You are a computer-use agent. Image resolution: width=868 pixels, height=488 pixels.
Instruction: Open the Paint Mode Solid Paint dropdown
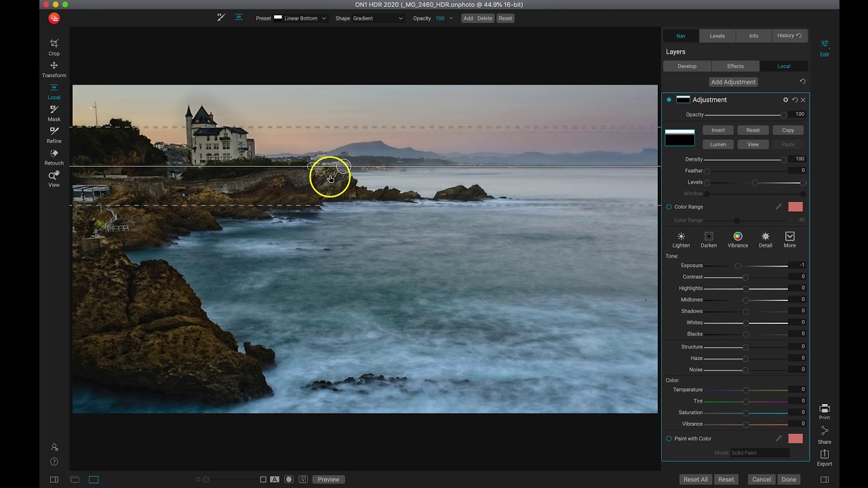click(759, 453)
